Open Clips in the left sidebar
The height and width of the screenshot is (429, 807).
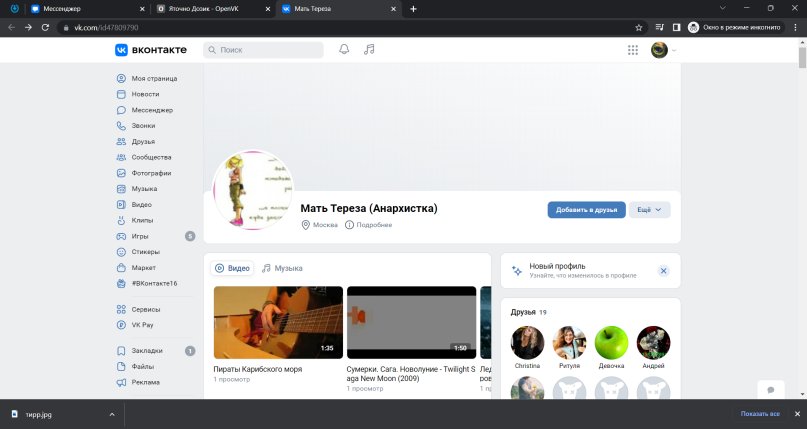[143, 220]
